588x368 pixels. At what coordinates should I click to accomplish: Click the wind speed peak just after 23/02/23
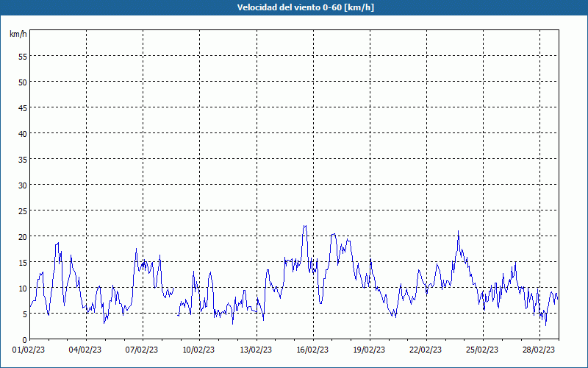pos(458,231)
